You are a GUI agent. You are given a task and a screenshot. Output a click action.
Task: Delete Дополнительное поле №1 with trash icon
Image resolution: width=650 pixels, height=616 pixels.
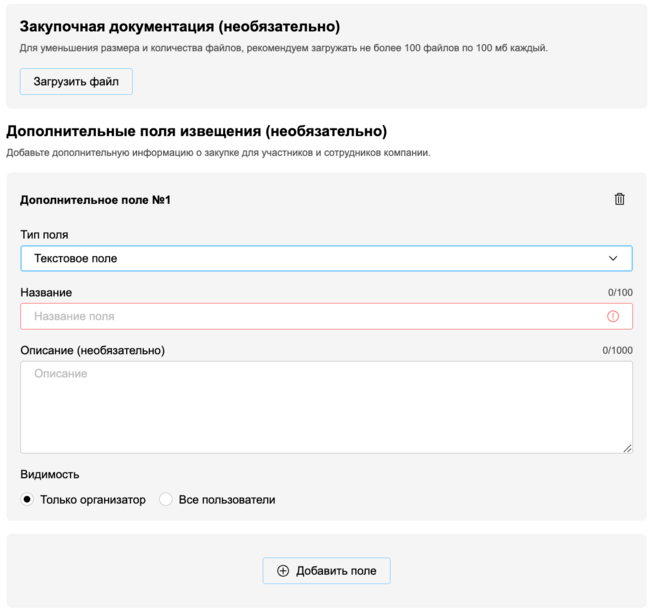tap(619, 199)
